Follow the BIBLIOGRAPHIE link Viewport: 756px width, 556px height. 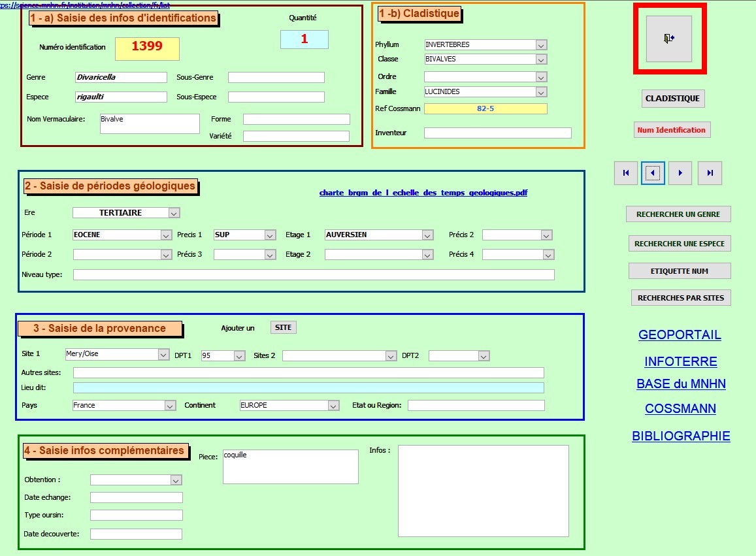[681, 436]
